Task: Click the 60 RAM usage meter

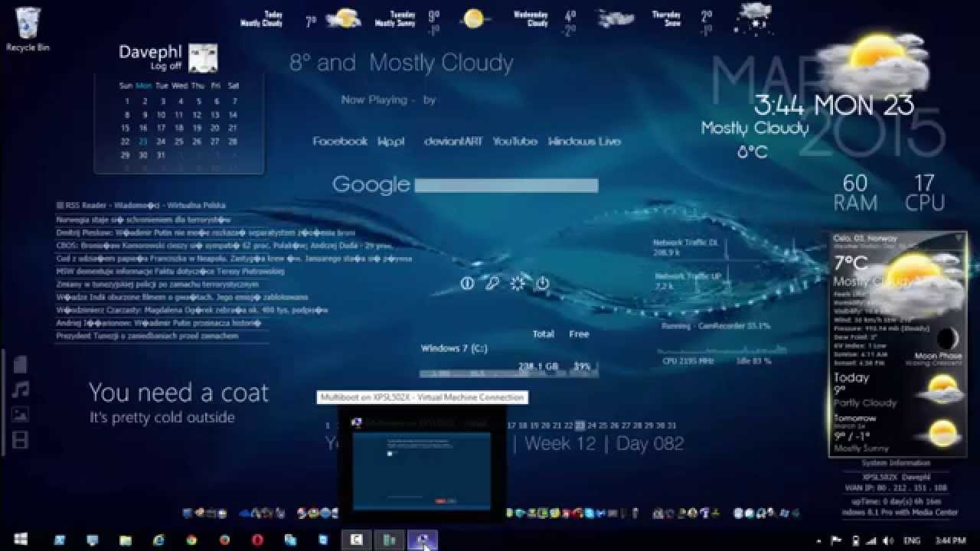Action: click(855, 193)
